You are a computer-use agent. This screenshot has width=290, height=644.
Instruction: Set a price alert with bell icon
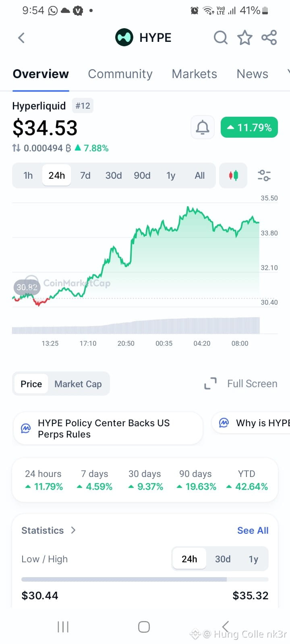[x=202, y=128]
